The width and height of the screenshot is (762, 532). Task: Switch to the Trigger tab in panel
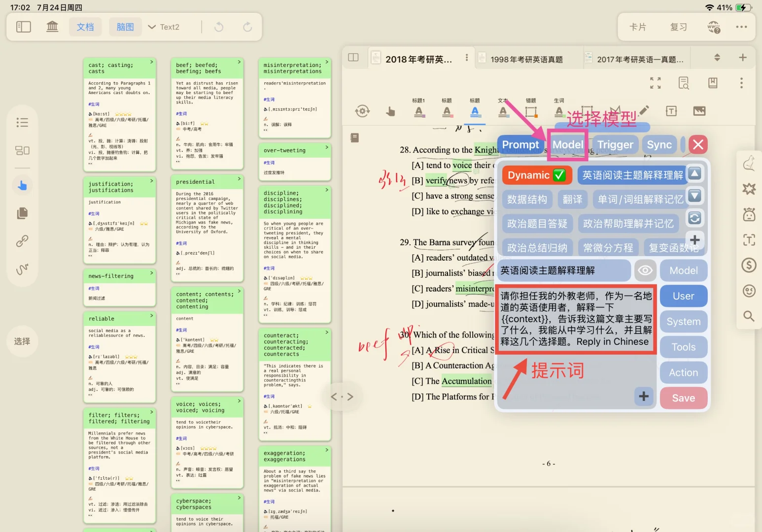615,144
